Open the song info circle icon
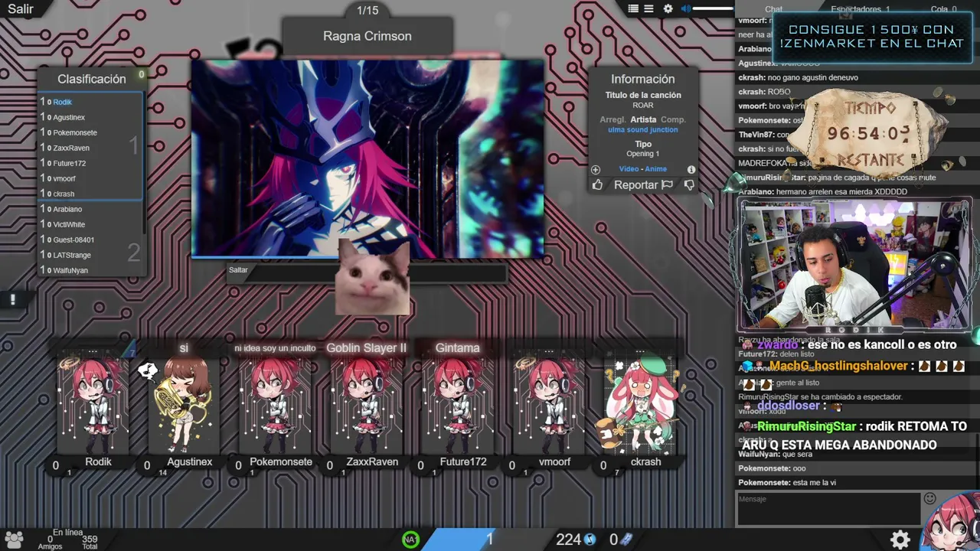This screenshot has height=551, width=980. point(691,169)
